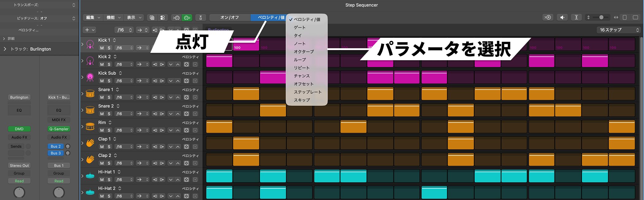Choose チャンス in the parameter menu

302,76
